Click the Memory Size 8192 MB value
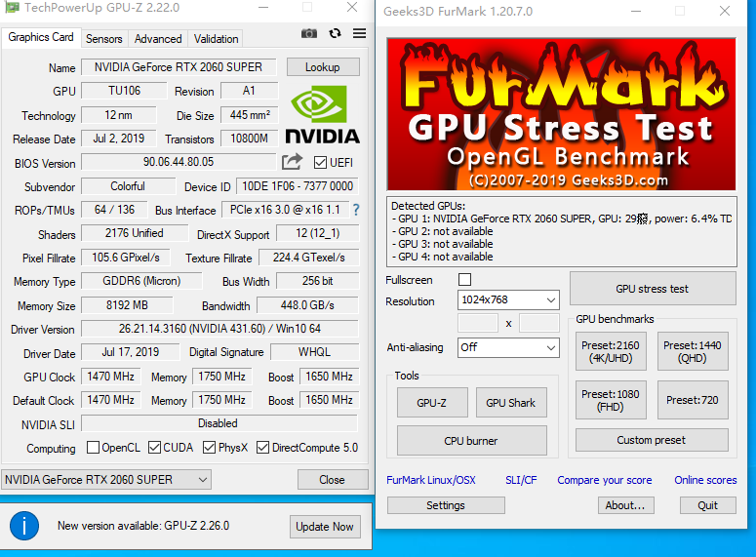This screenshot has width=756, height=557. tap(127, 305)
